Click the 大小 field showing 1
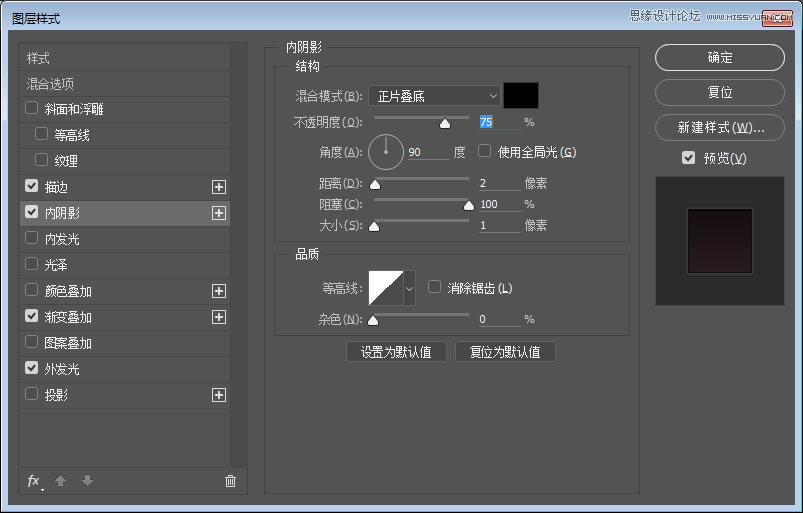 coord(499,225)
